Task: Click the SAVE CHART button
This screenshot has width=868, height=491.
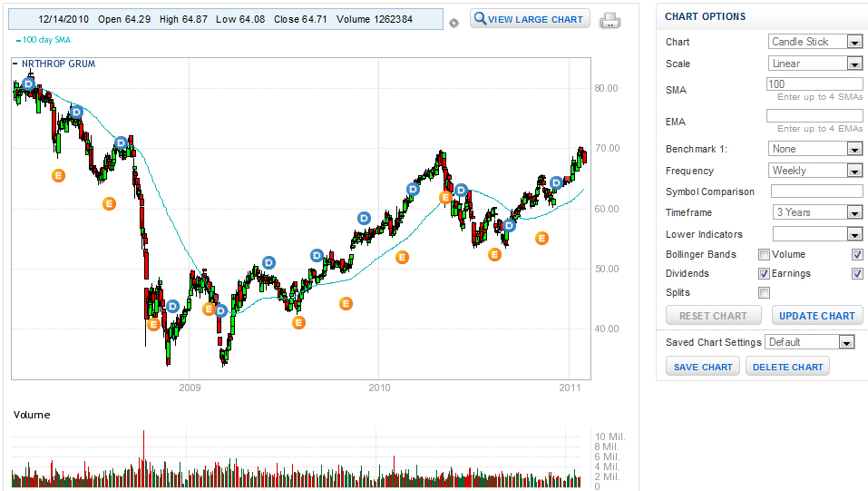Action: pyautogui.click(x=703, y=367)
